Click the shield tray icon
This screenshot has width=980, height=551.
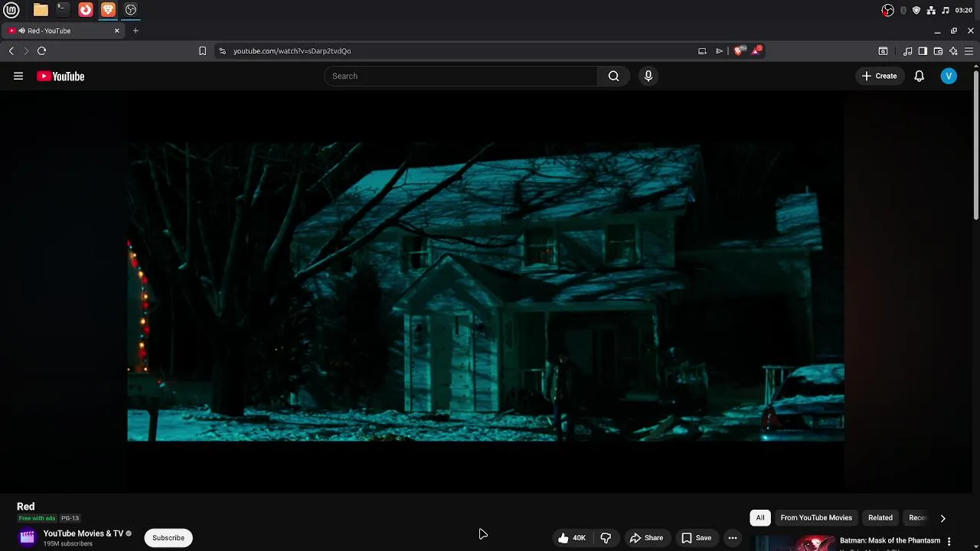(x=916, y=10)
